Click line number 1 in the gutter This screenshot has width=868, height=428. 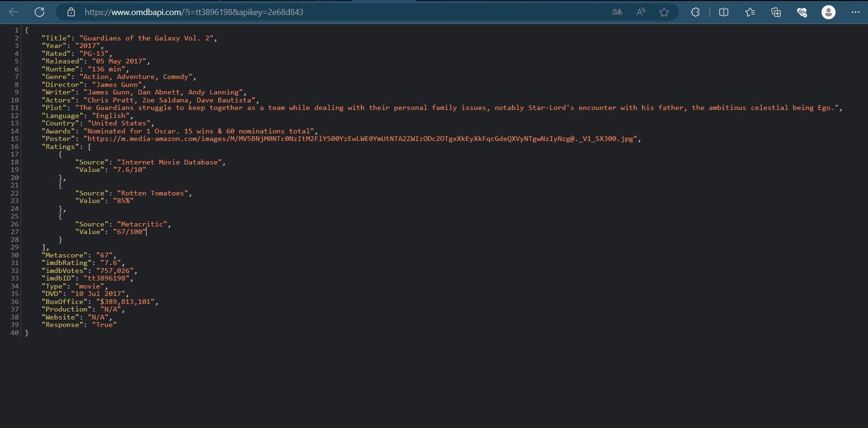[x=16, y=30]
